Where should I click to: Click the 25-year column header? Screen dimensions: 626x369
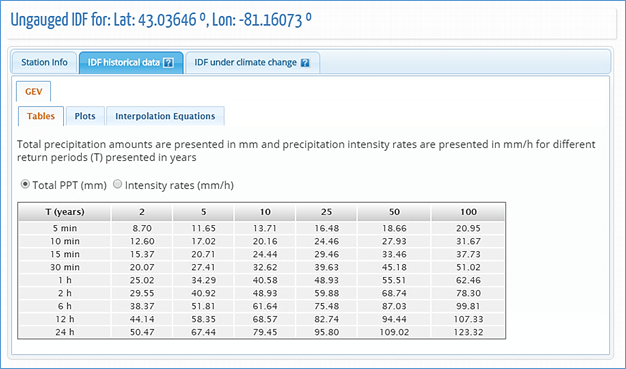[327, 212]
